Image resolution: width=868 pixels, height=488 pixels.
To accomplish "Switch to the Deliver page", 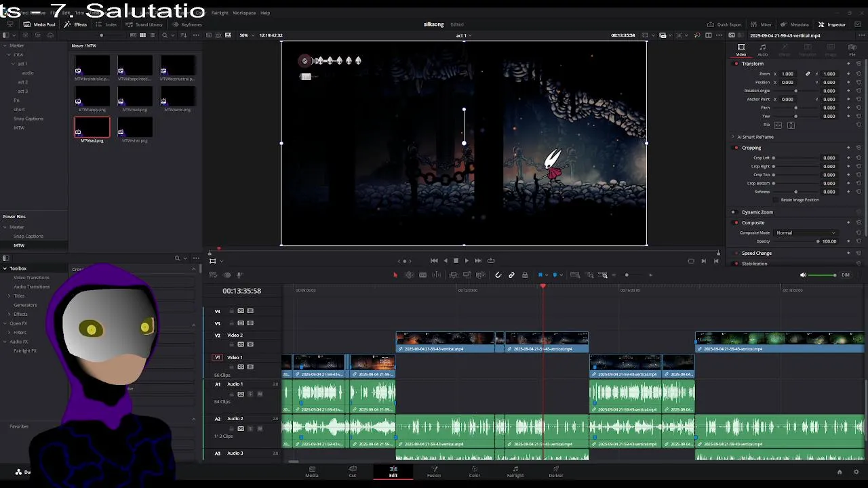I will 556,472.
